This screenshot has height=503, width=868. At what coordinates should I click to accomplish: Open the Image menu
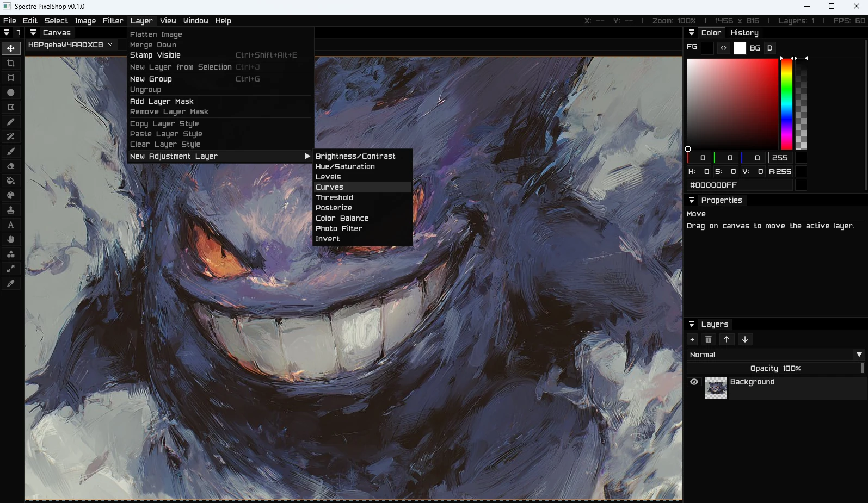click(x=85, y=21)
